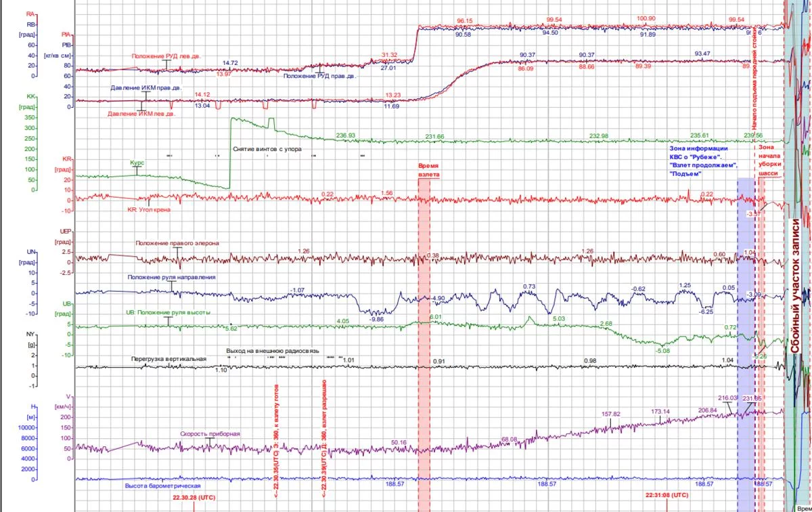
Task: Click the 173.14 airspeed value
Action: (x=660, y=411)
